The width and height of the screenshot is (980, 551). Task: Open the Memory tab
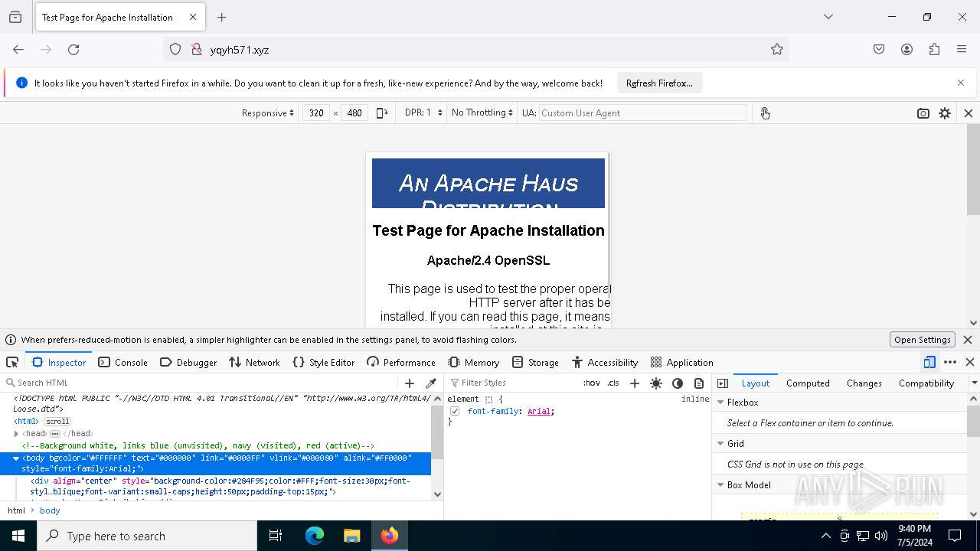click(474, 362)
